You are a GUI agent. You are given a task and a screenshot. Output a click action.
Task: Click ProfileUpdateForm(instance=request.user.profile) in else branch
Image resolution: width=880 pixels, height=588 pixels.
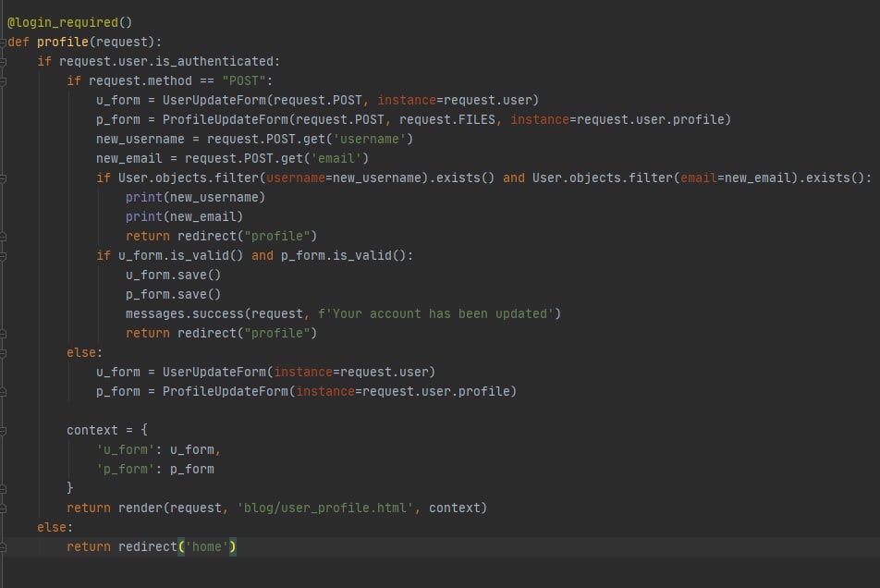(x=339, y=392)
